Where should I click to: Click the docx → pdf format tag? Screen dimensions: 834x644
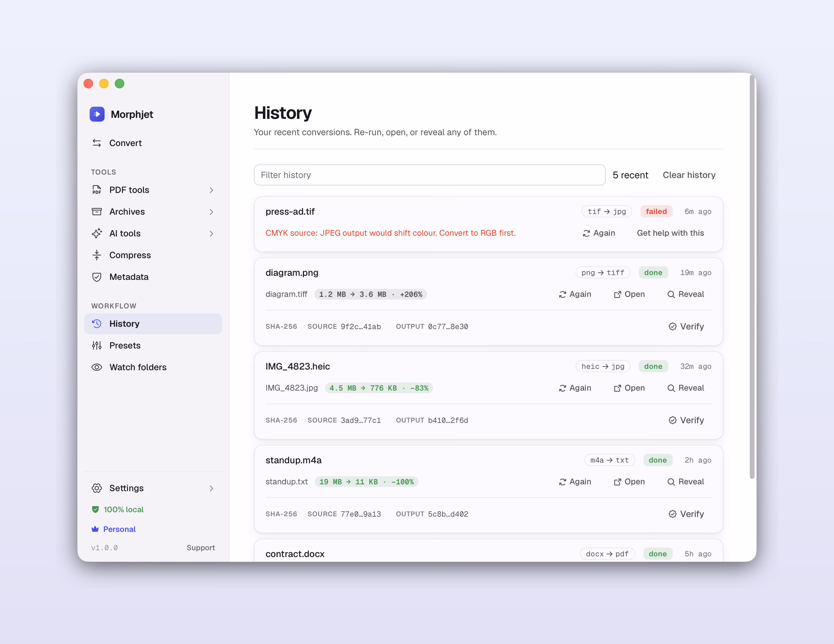pyautogui.click(x=607, y=554)
